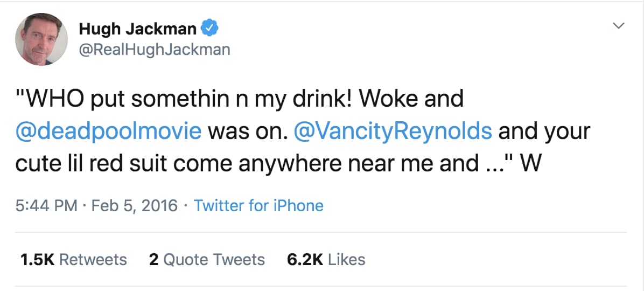Show who Likes this tweet
644x291 pixels.
coord(346,259)
